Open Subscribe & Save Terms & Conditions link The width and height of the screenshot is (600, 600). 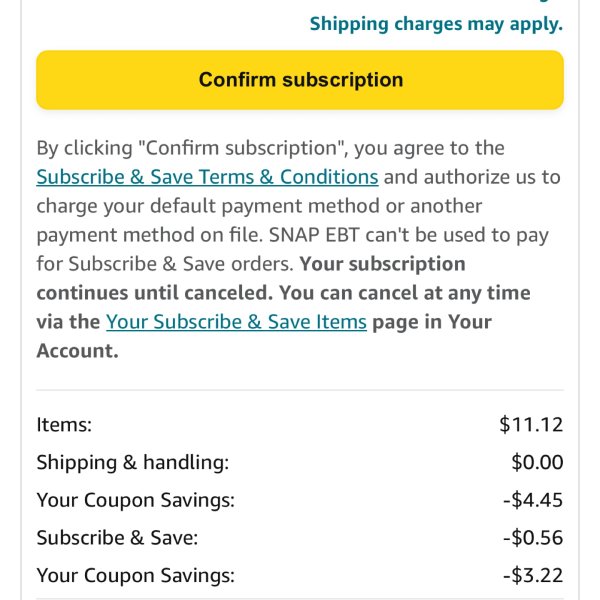point(207,177)
